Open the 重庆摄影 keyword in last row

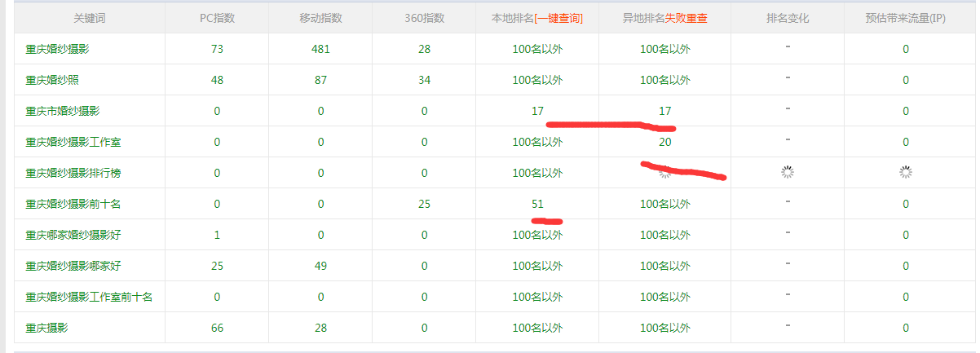tap(46, 328)
